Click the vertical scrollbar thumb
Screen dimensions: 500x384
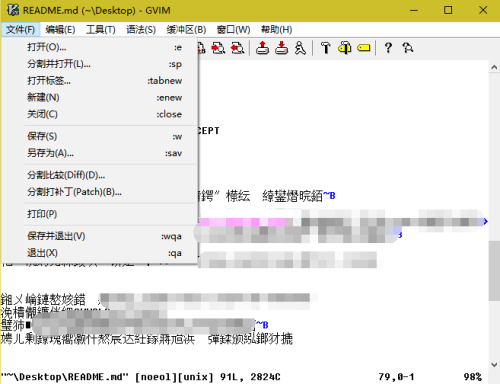pyautogui.click(x=494, y=271)
